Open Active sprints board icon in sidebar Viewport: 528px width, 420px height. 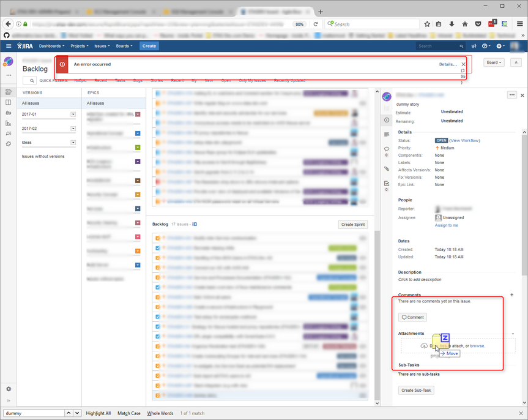point(9,102)
